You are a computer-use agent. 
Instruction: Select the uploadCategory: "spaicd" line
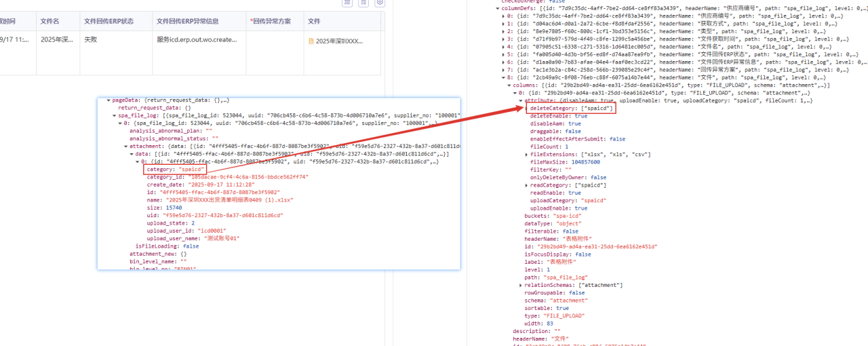567,200
